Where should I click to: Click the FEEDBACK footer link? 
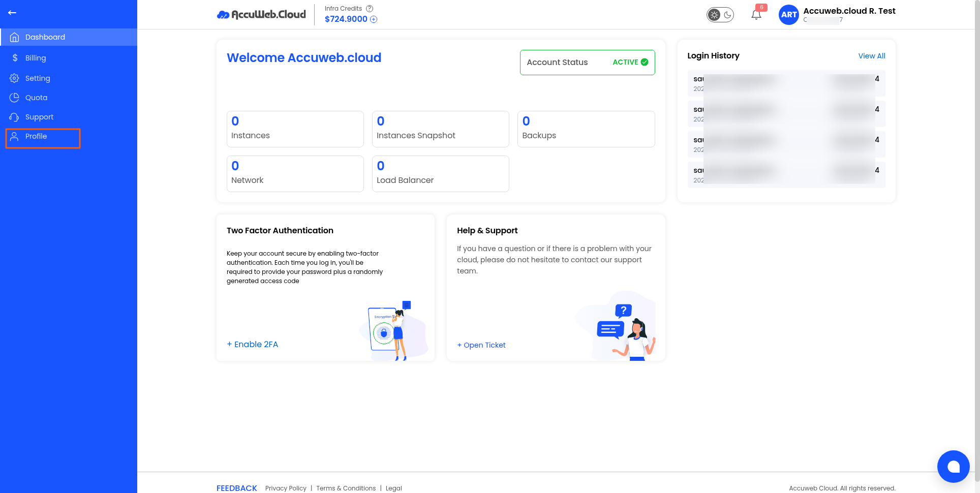point(237,488)
